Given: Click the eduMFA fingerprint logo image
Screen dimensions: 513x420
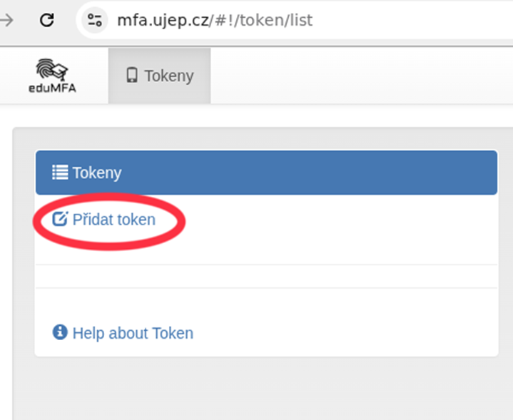Looking at the screenshot, I should pos(51,70).
